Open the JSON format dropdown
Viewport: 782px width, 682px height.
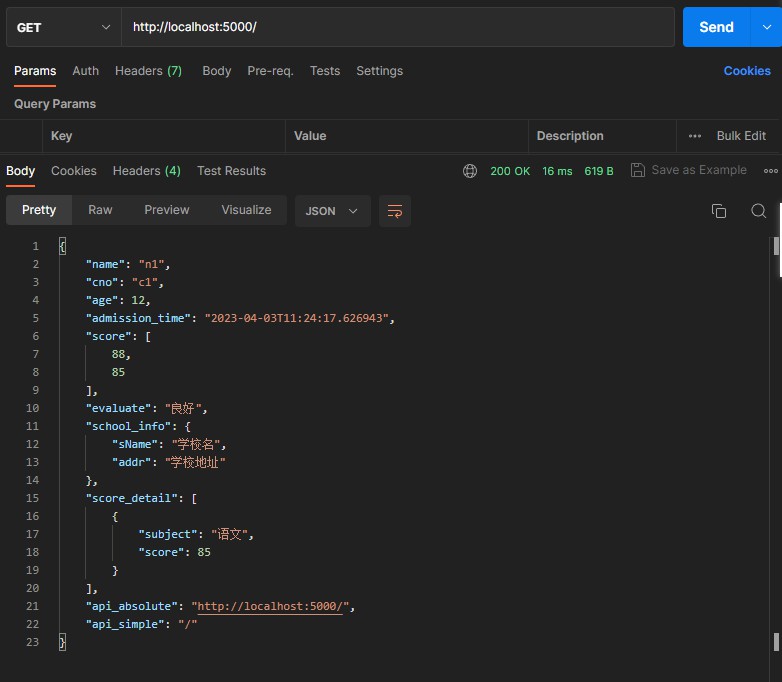(x=332, y=211)
